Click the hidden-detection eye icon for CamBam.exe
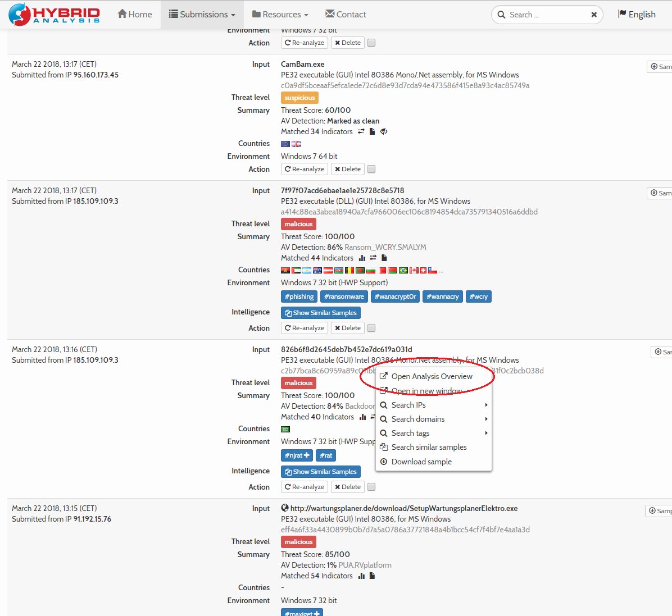Screen dimensions: 672x616 [x=385, y=131]
